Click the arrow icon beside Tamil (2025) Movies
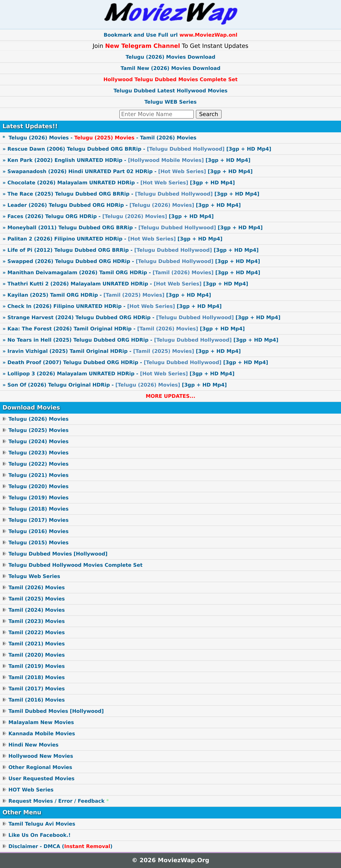The image size is (341, 868). pyautogui.click(x=4, y=599)
